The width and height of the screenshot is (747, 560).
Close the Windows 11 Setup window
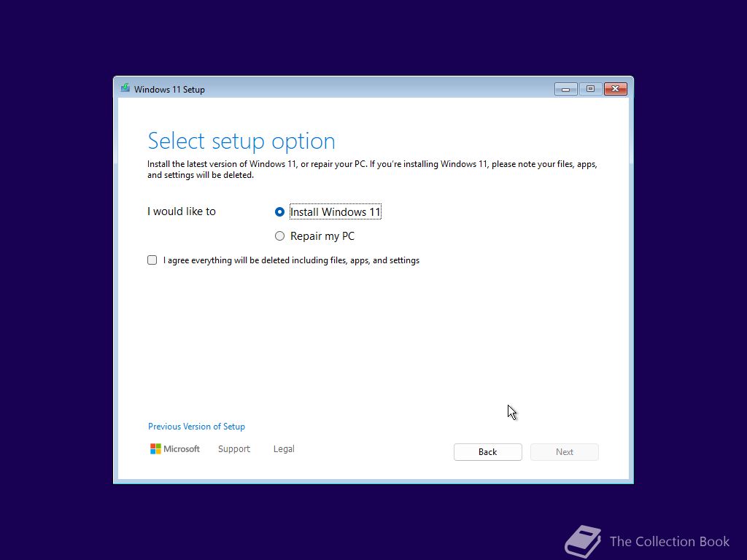[x=616, y=89]
